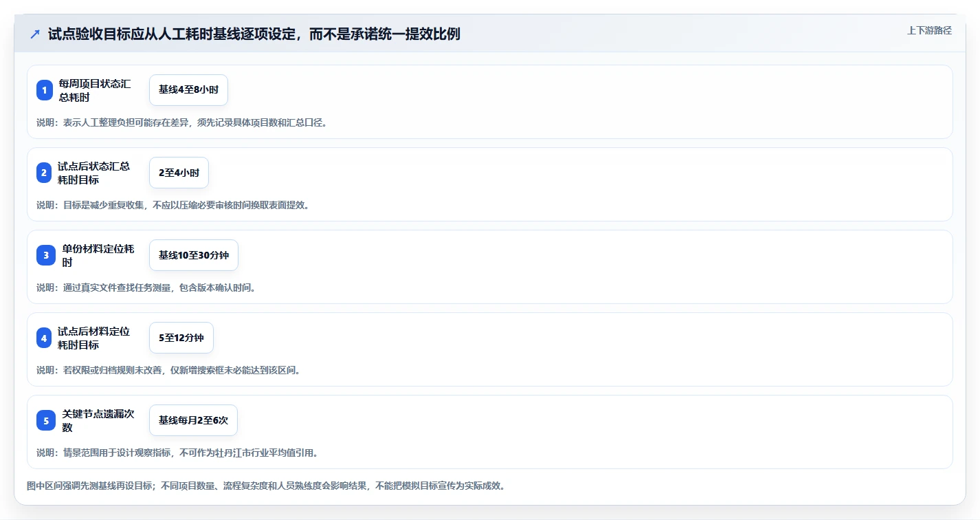Screen dimensions: 980x520
Task: Click the footer note starting 图中区间强调
Action: pyautogui.click(x=267, y=486)
